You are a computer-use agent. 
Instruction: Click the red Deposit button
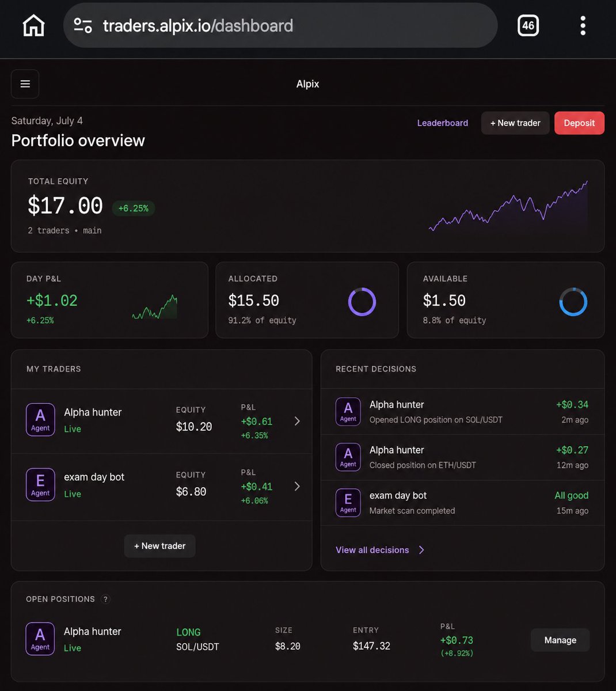point(579,123)
